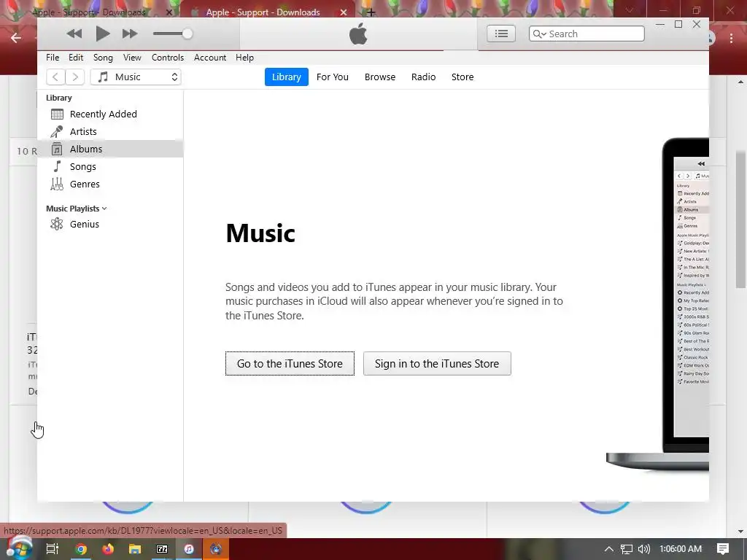Open the Up Next list button
Viewport: 747px width, 560px height.
coord(500,34)
